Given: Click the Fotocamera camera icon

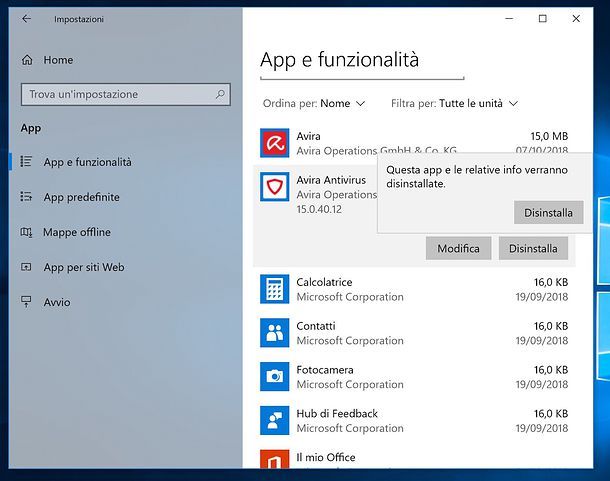Looking at the screenshot, I should (x=275, y=376).
